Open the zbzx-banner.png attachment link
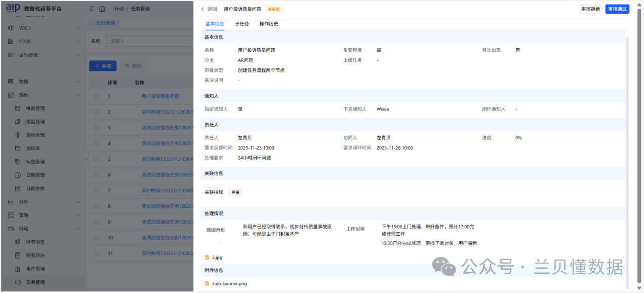The height and width of the screenshot is (293, 644). 229,283
